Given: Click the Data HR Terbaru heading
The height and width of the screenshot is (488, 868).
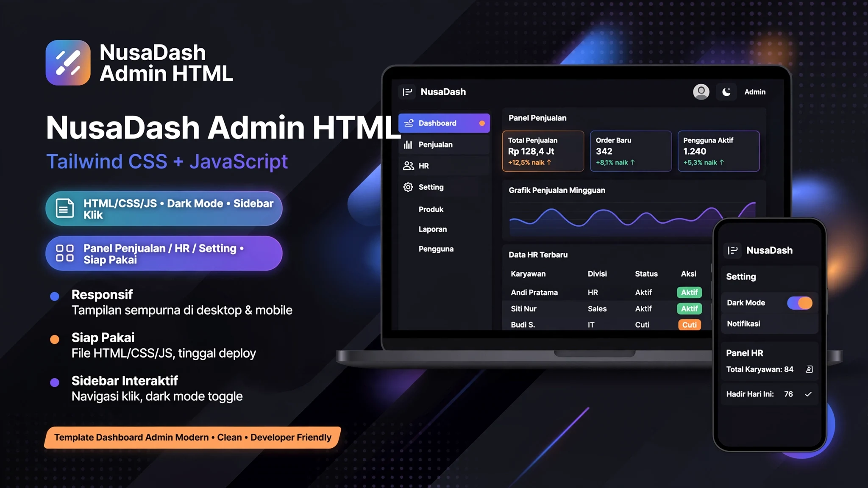Looking at the screenshot, I should pyautogui.click(x=538, y=255).
